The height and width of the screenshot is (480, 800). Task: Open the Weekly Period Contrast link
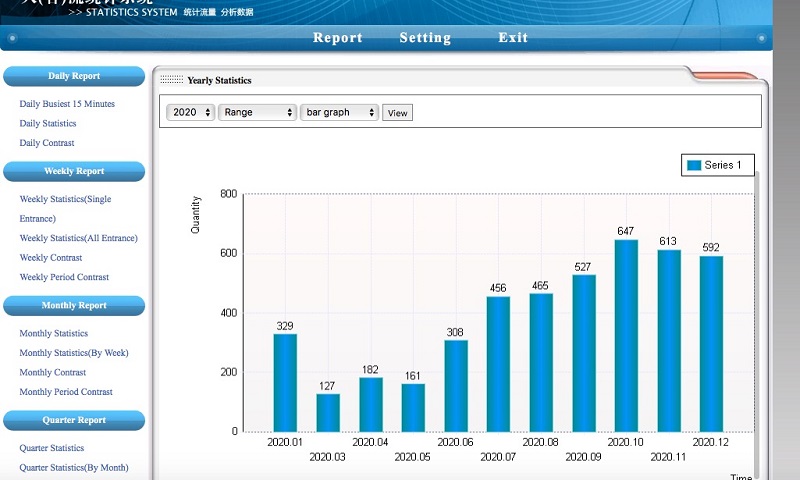pyautogui.click(x=64, y=277)
